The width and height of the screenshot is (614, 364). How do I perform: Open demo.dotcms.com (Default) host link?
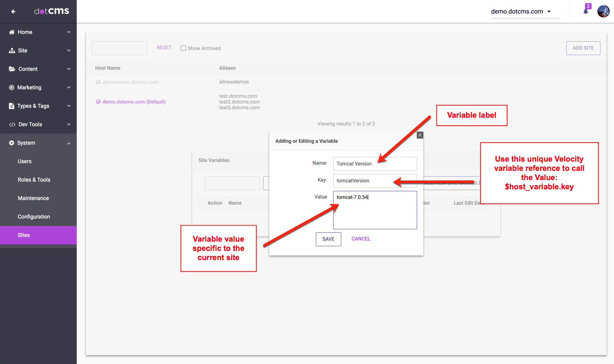[134, 102]
